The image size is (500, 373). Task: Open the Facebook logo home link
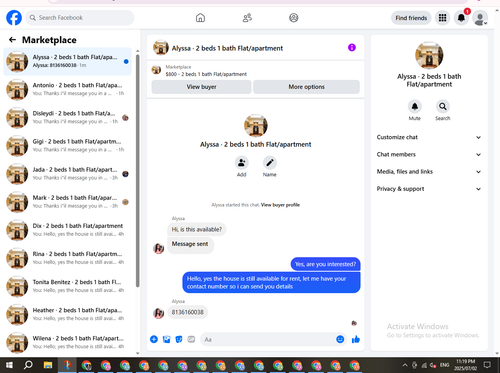click(14, 18)
